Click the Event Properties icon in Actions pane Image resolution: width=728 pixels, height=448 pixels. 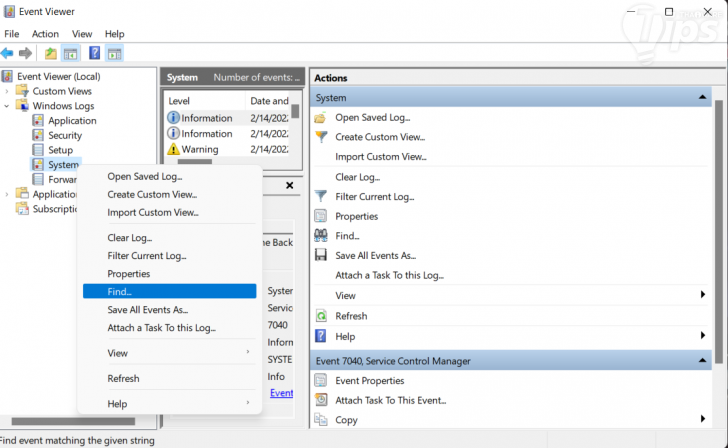(x=320, y=380)
